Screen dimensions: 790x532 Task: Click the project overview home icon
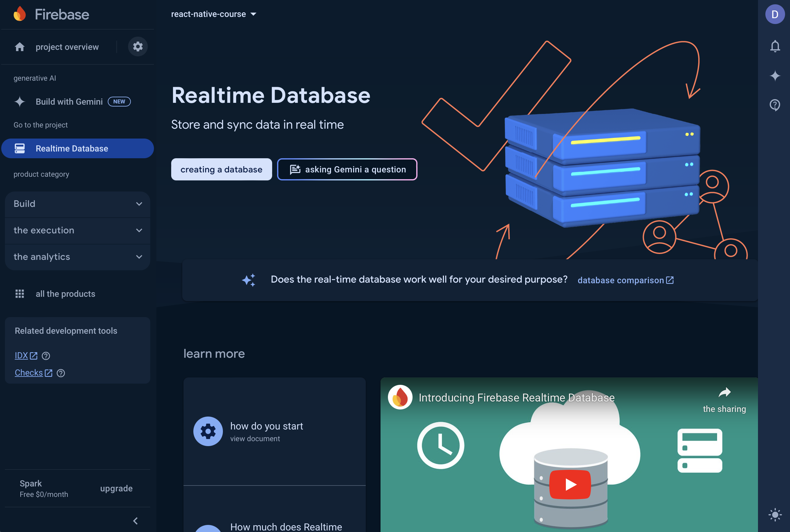[20, 47]
